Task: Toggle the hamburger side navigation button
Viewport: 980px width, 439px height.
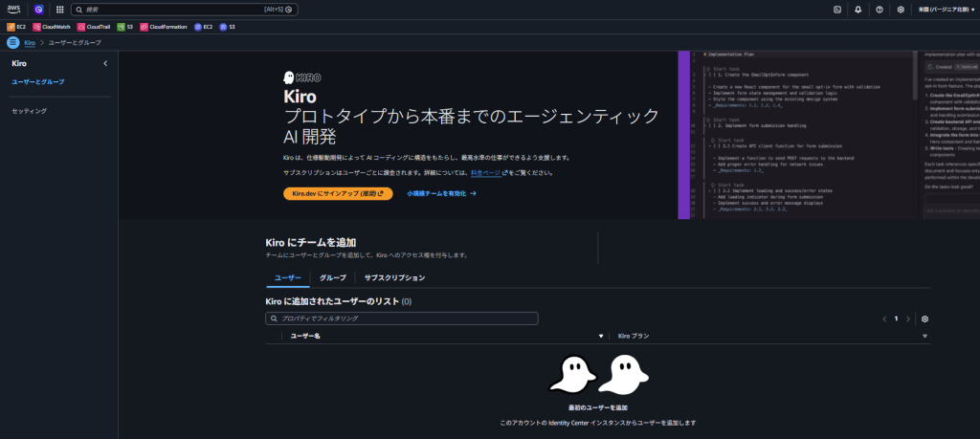Action: coord(12,43)
